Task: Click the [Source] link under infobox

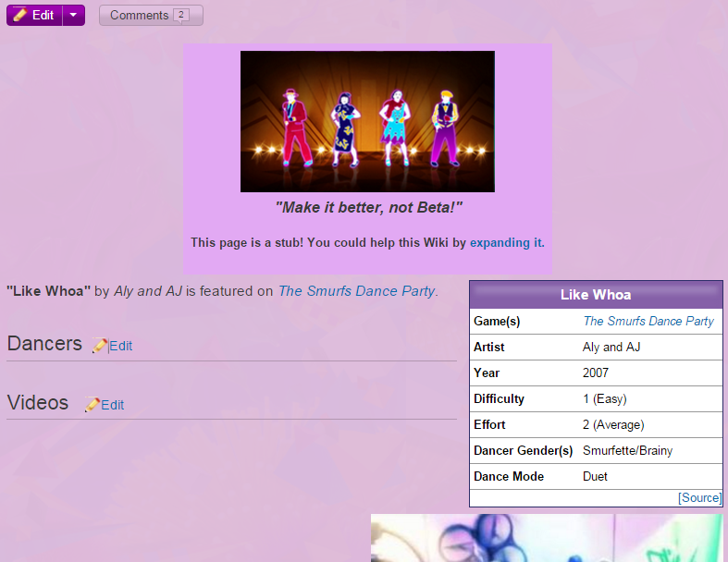Action: pyautogui.click(x=699, y=497)
